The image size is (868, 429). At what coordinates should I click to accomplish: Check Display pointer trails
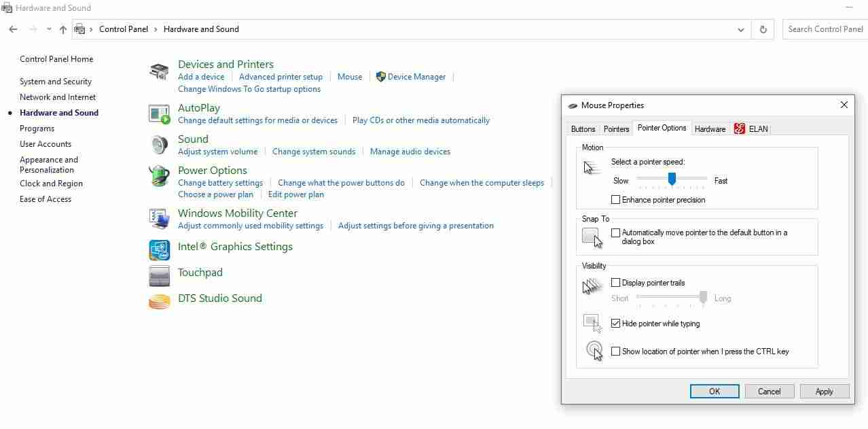616,282
